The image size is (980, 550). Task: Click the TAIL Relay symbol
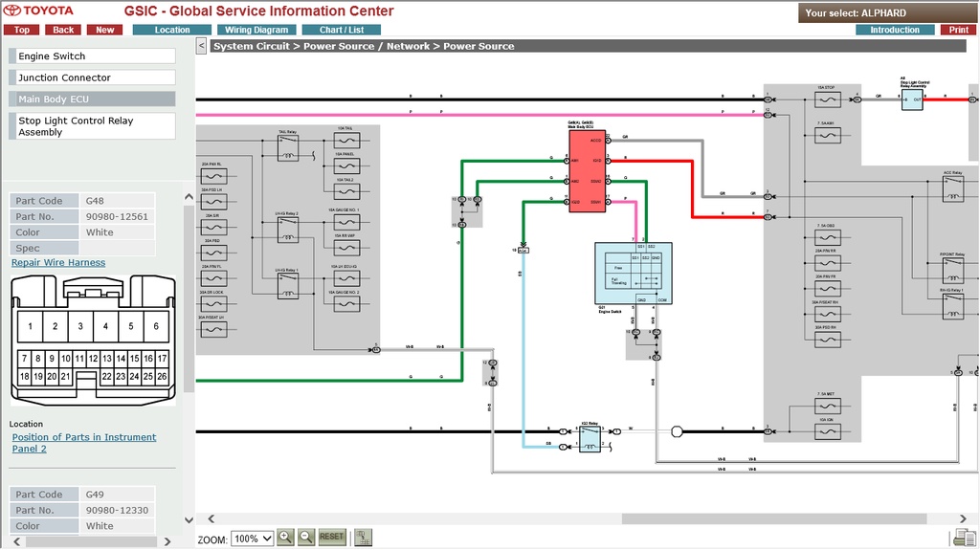tap(287, 148)
